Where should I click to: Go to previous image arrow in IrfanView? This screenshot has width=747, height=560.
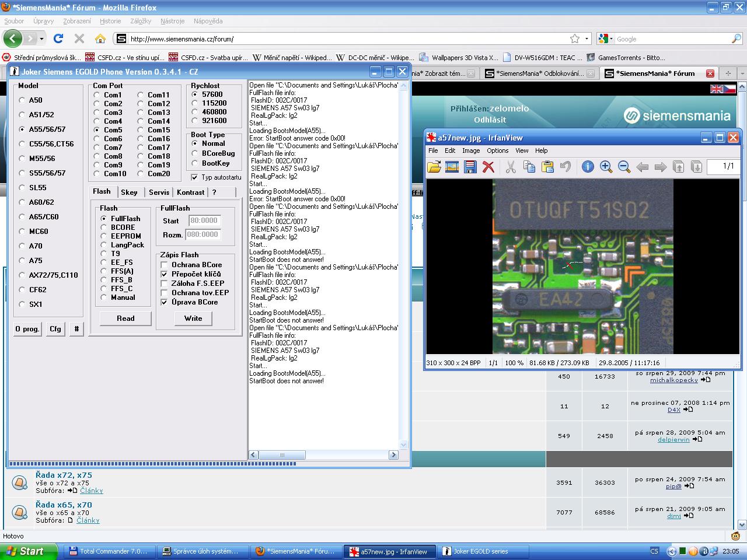coord(643,167)
